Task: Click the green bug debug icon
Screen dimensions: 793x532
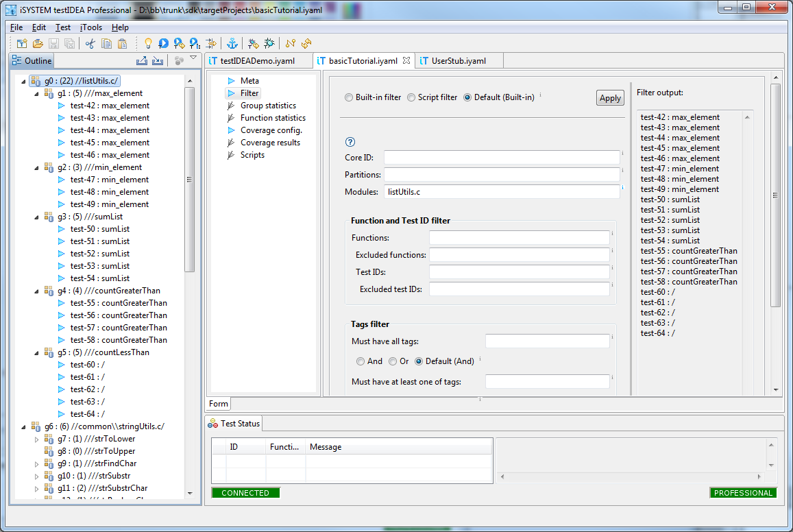Action: (269, 43)
